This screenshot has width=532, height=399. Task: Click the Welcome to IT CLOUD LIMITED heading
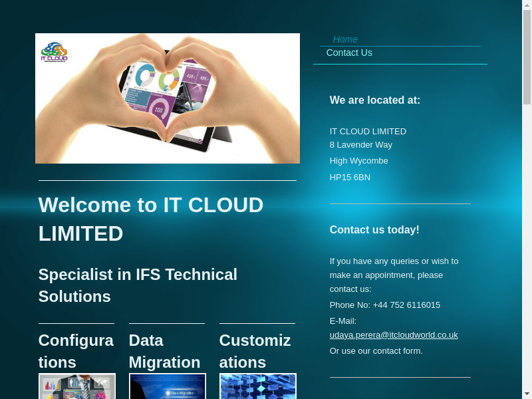click(151, 219)
